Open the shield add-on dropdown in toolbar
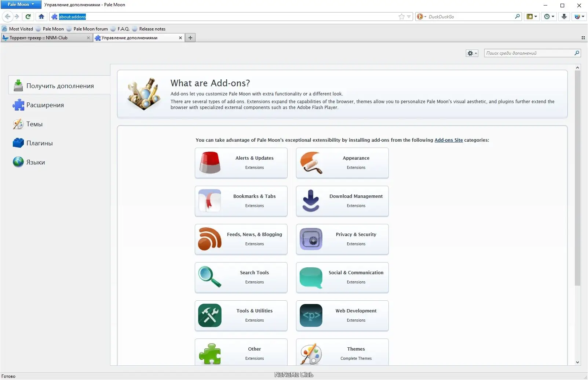 [x=579, y=17]
